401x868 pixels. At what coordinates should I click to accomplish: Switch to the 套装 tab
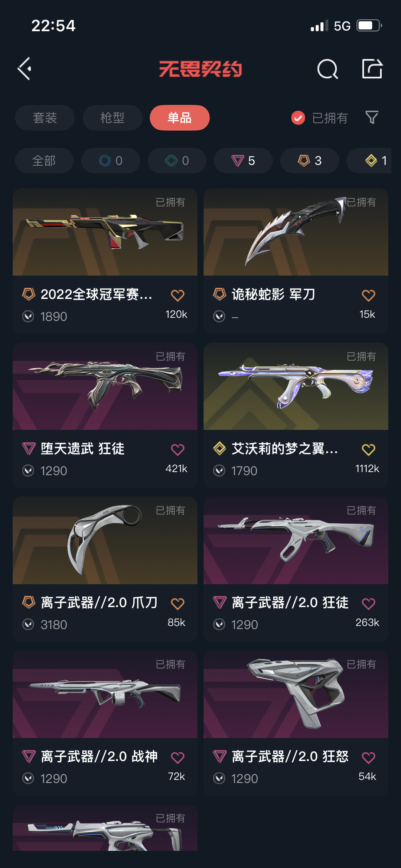[x=45, y=118]
